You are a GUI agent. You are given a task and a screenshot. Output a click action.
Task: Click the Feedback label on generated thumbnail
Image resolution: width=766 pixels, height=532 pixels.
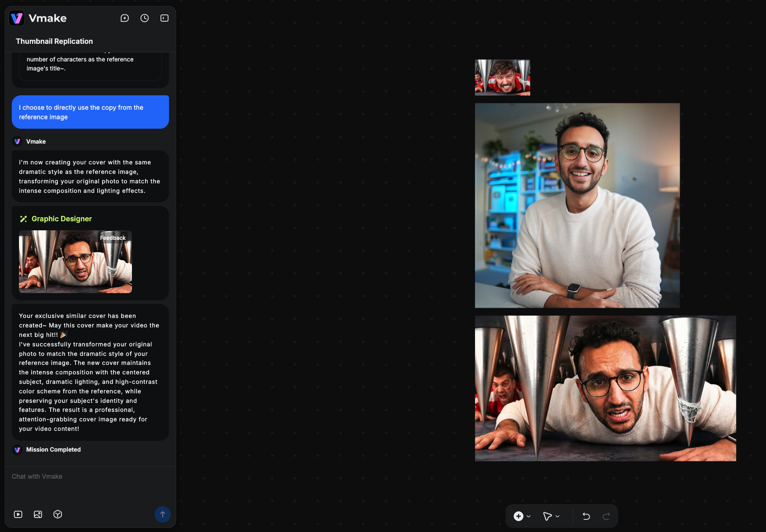click(x=113, y=238)
